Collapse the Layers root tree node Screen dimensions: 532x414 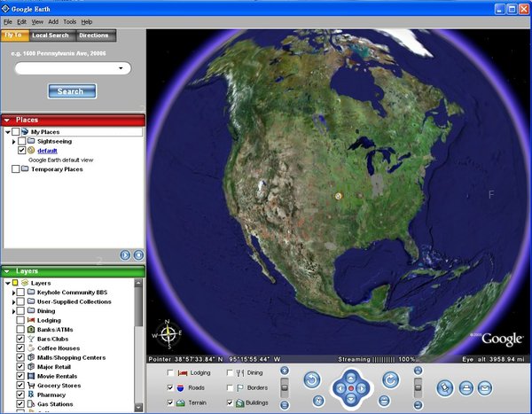[7, 283]
